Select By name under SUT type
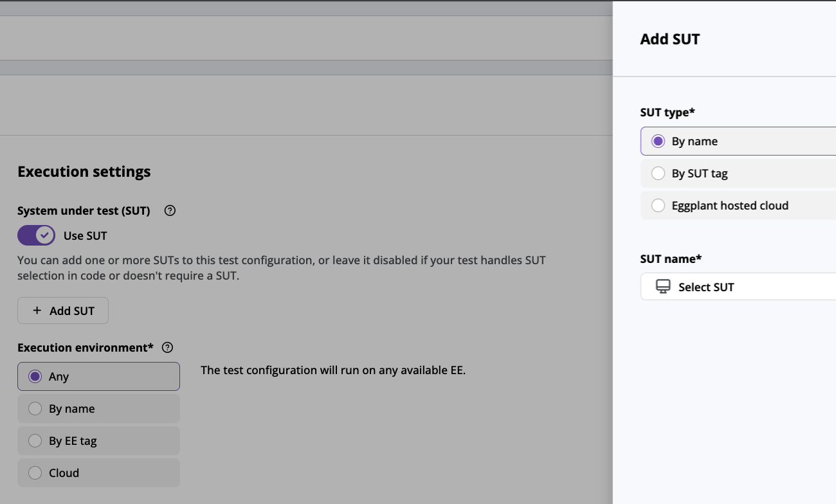Screen dimensions: 836x504 point(658,141)
